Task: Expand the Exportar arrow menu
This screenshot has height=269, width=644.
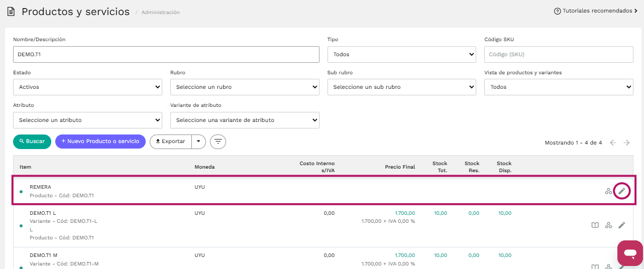Action: point(198,142)
